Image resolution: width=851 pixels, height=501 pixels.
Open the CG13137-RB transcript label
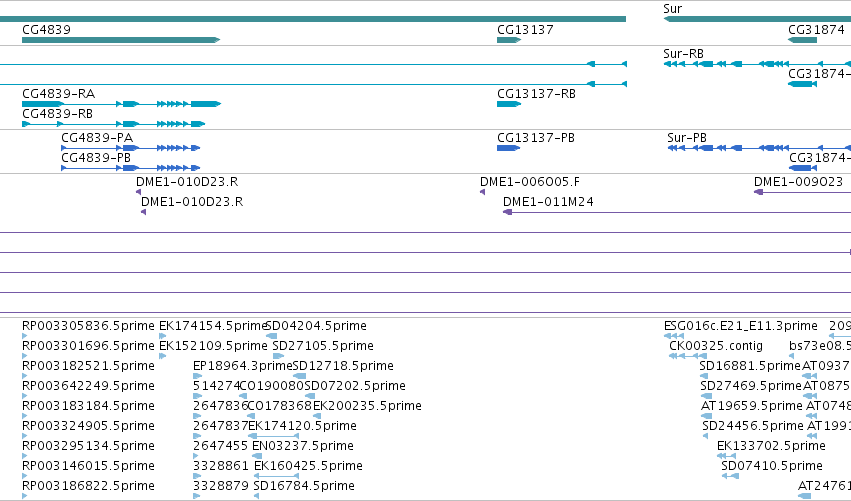click(x=536, y=94)
